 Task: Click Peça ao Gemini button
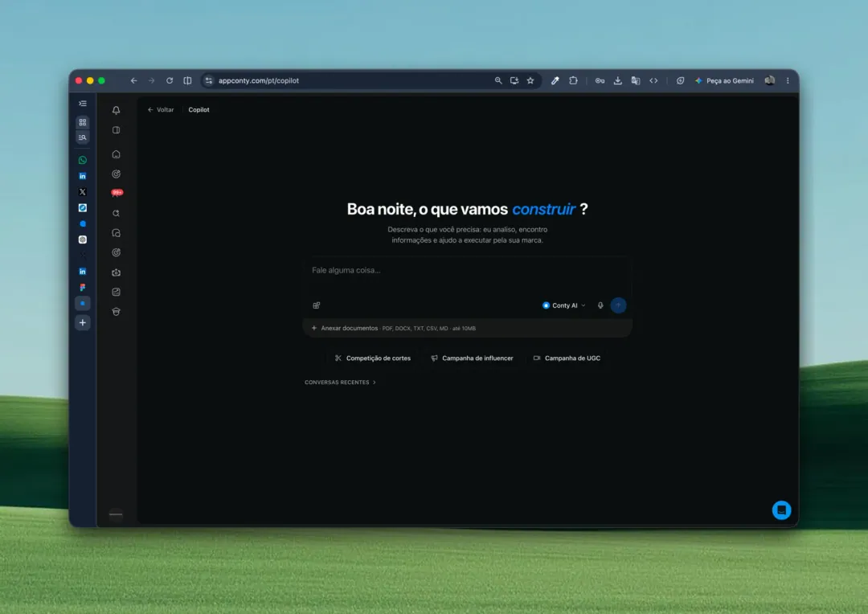724,81
